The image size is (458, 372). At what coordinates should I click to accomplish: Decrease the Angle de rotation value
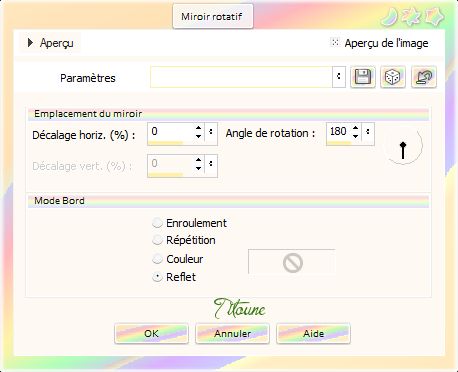click(355, 136)
